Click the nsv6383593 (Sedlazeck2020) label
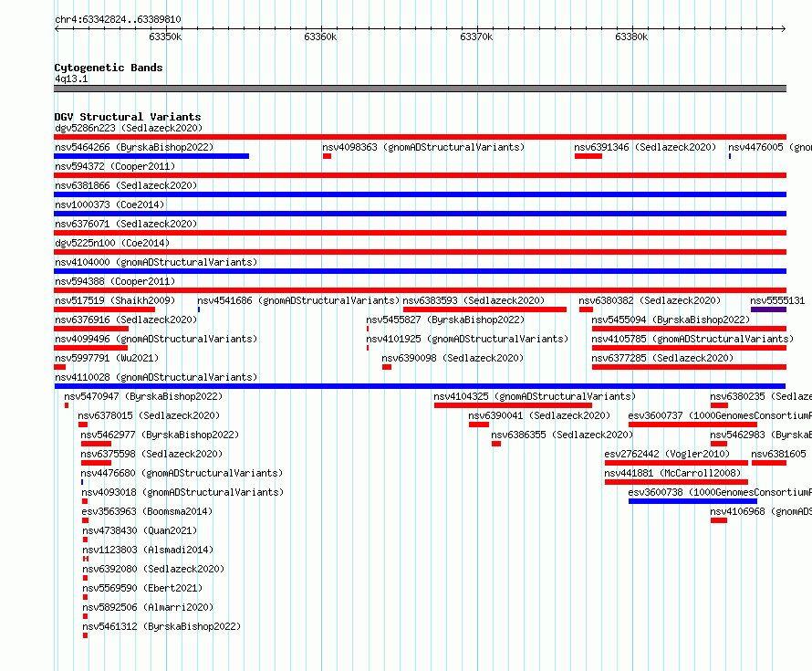The height and width of the screenshot is (671, 812). [474, 300]
